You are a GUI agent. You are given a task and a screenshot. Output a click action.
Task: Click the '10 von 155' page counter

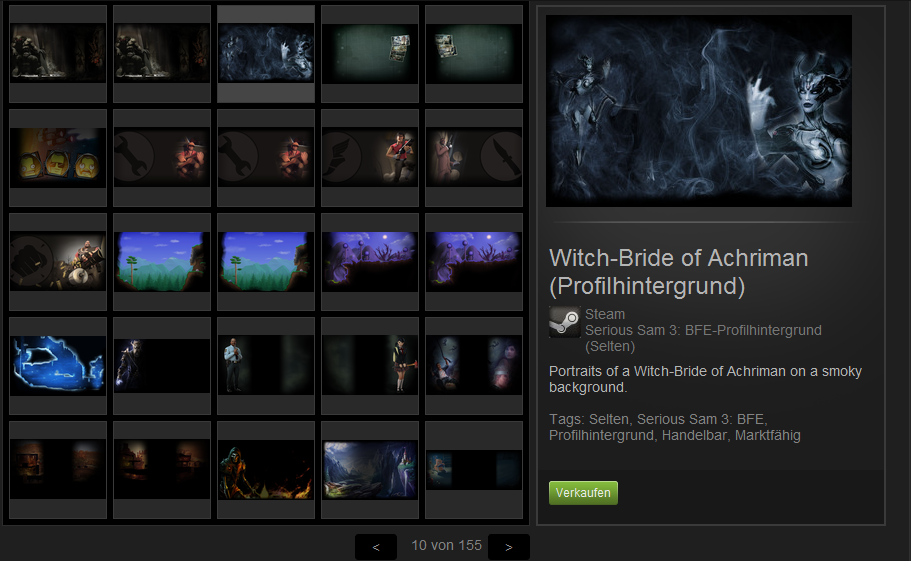(x=446, y=545)
